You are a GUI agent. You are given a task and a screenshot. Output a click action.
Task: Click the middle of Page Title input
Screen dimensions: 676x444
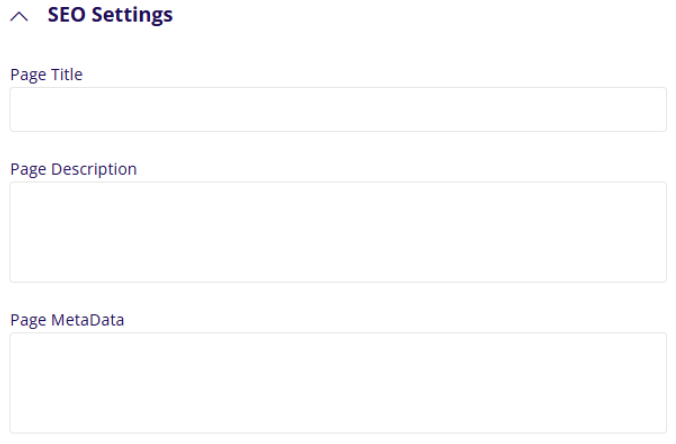[x=338, y=109]
